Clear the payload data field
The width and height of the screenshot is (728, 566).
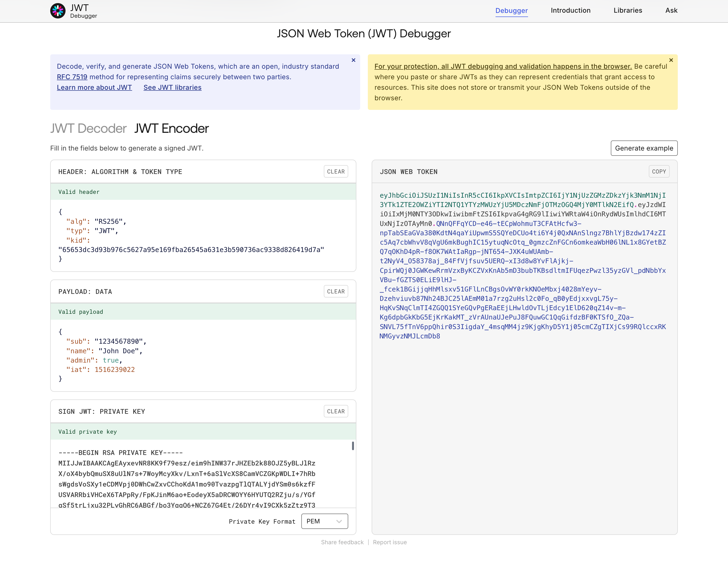click(x=336, y=291)
